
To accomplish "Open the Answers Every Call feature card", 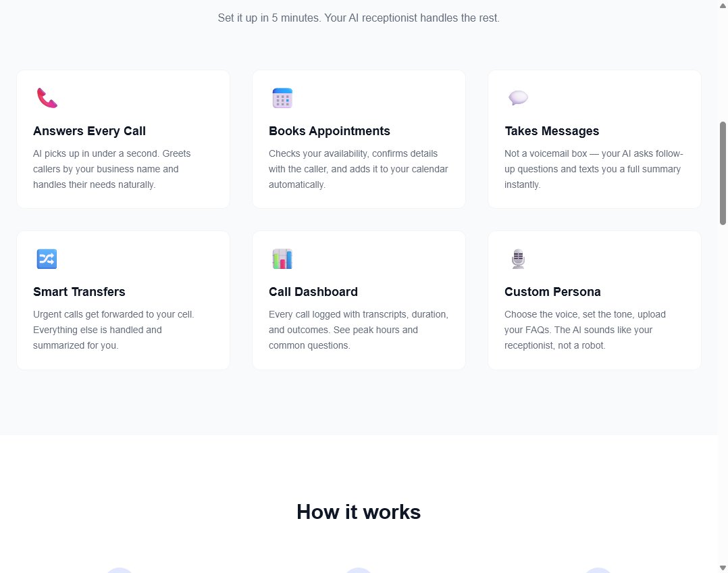I will coord(123,139).
